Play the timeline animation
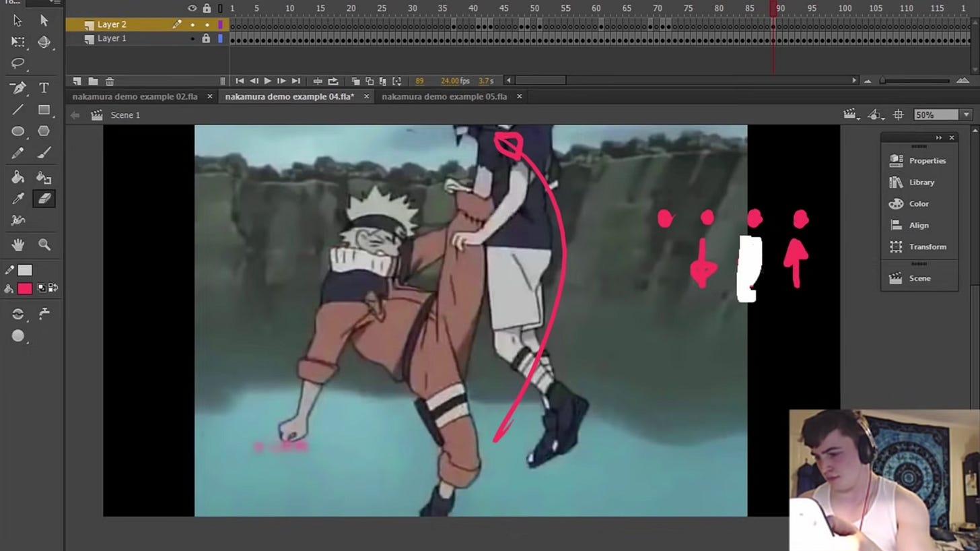 pos(267,81)
